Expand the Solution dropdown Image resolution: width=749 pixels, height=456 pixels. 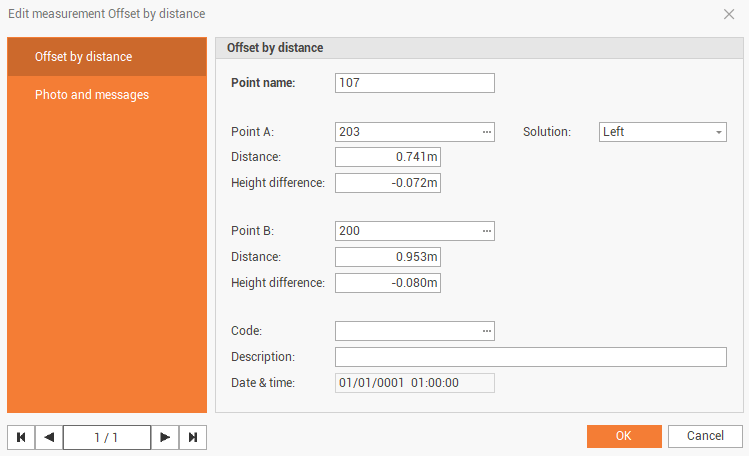point(719,132)
